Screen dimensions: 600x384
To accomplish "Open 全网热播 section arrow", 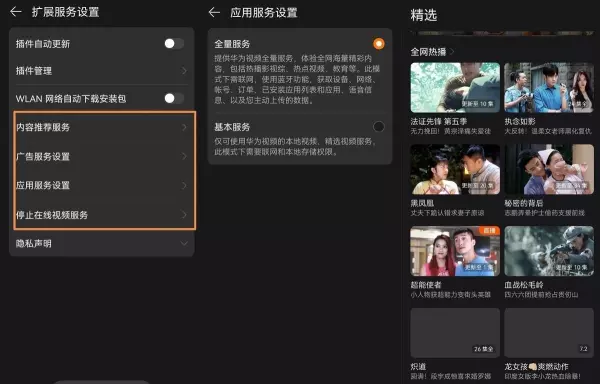I will click(x=452, y=51).
